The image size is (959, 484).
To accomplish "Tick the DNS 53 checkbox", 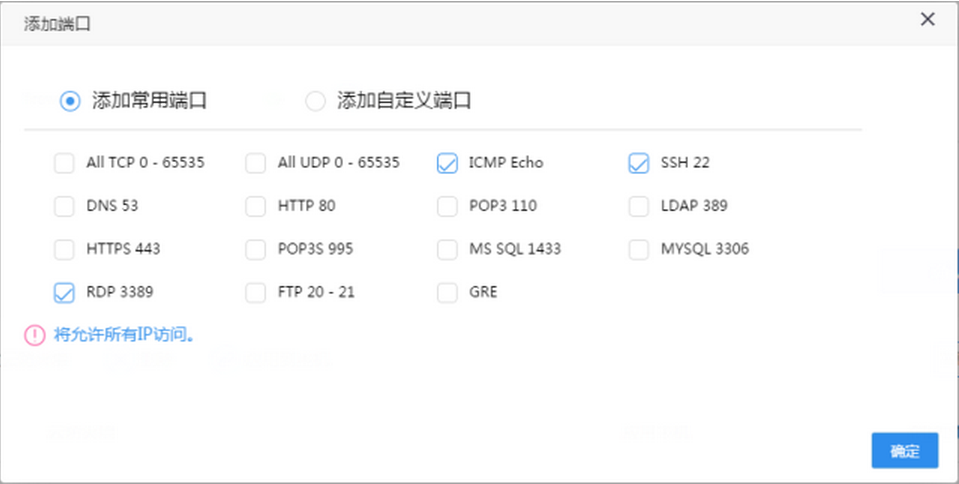I will (x=64, y=206).
